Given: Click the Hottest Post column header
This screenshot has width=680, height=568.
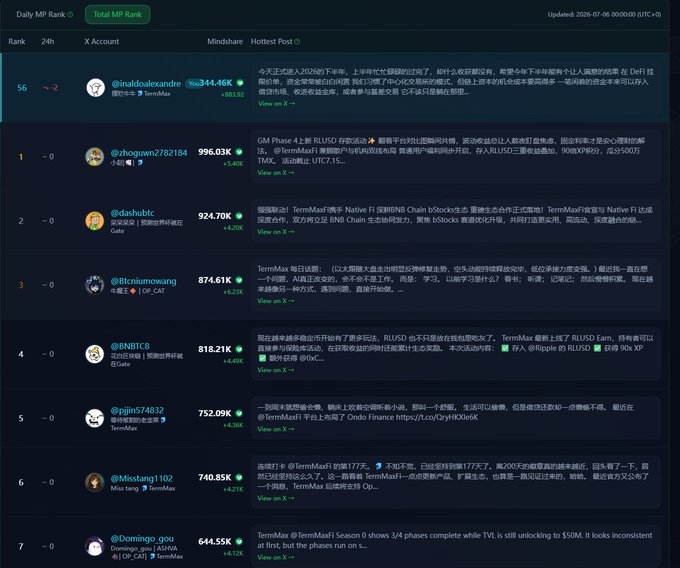Looking at the screenshot, I should pos(271,42).
